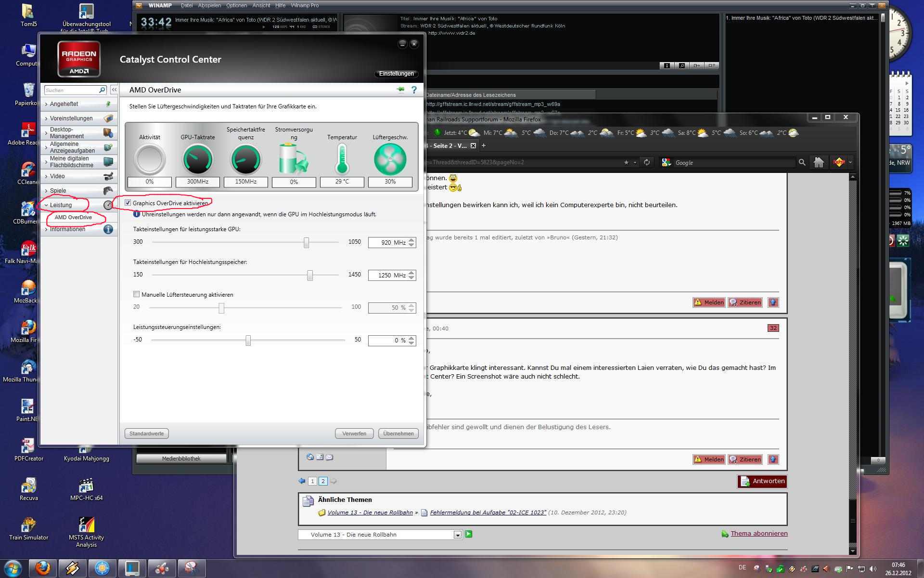Expand the Voreinstellungen sidebar section
The height and width of the screenshot is (578, 924).
click(x=71, y=118)
